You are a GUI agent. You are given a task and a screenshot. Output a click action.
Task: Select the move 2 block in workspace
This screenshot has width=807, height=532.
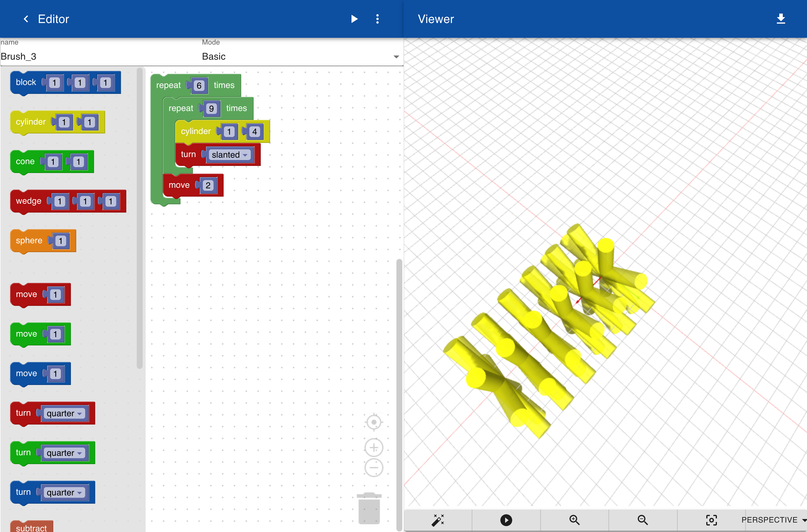click(x=179, y=185)
